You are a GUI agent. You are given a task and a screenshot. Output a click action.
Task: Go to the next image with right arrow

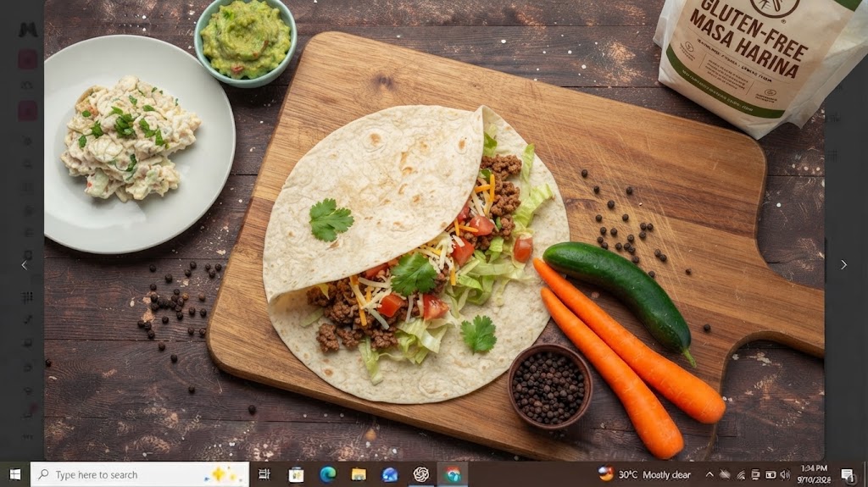coord(843,265)
